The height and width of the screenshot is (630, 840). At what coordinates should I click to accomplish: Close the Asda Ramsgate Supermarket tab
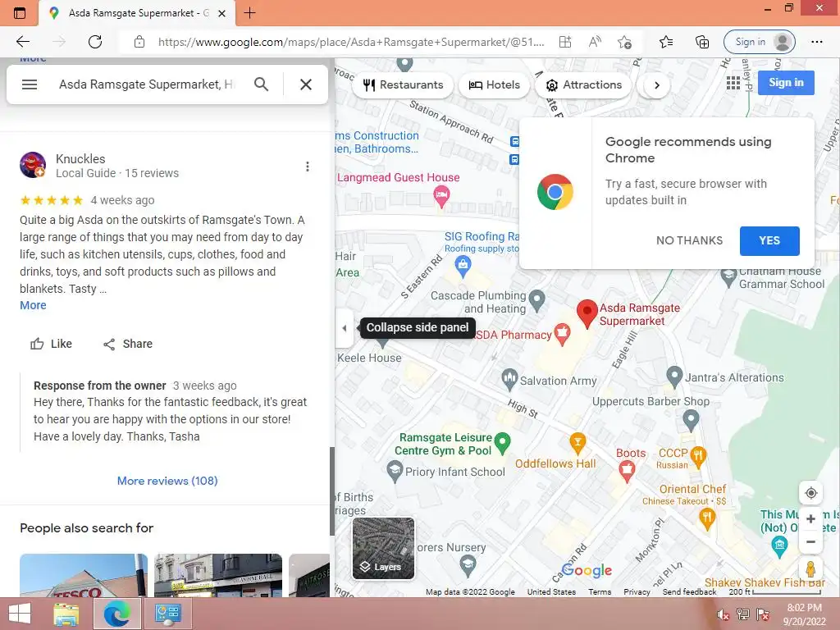pyautogui.click(x=221, y=13)
